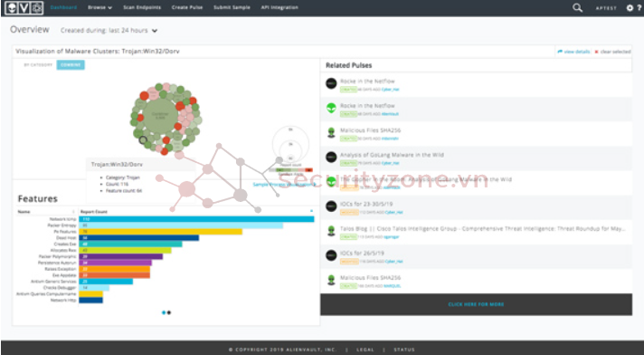Toggle the BY CATEGORY view option

tap(38, 65)
